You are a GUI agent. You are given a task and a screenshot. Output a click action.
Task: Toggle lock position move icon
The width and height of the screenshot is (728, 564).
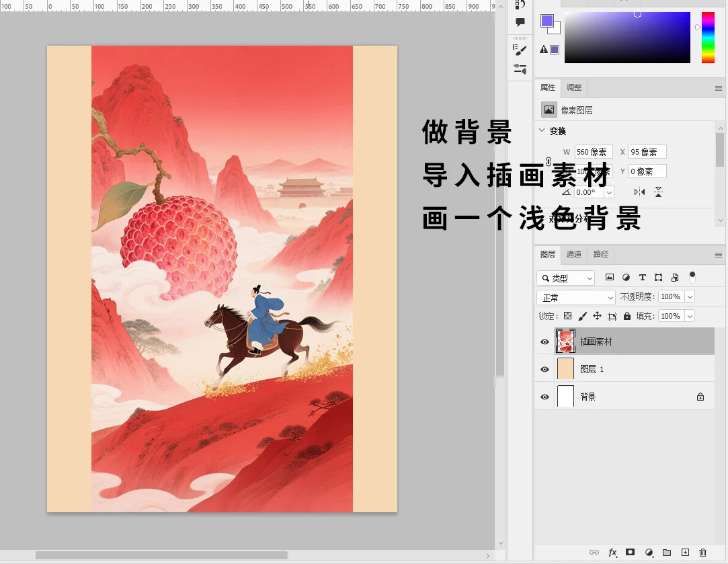(597, 316)
